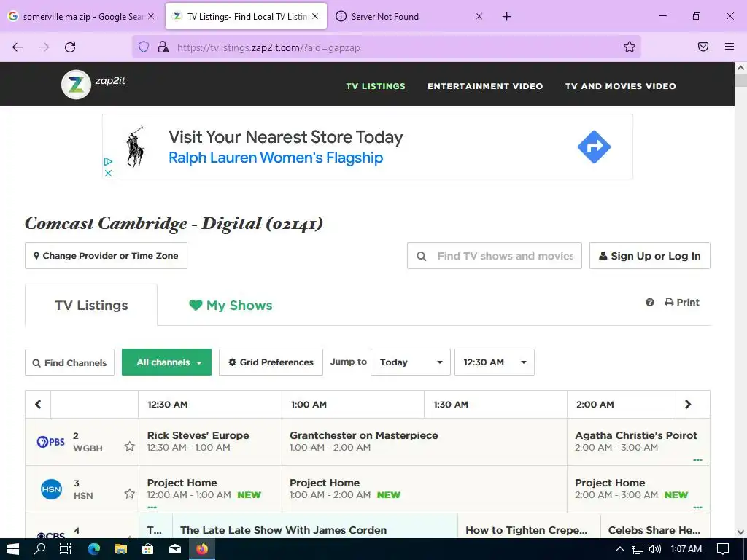Click the page vertical scrollbar thumb
The height and width of the screenshot is (560, 747).
740,79
